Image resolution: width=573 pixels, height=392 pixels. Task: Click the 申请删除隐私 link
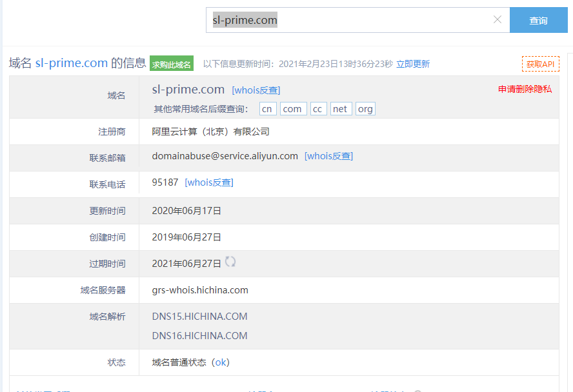(x=525, y=89)
